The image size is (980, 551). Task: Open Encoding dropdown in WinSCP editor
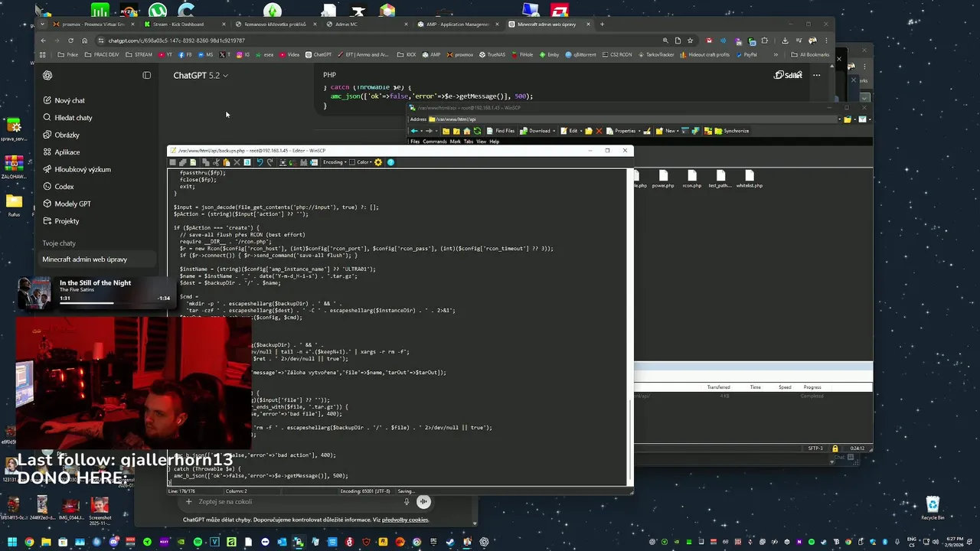(x=335, y=162)
